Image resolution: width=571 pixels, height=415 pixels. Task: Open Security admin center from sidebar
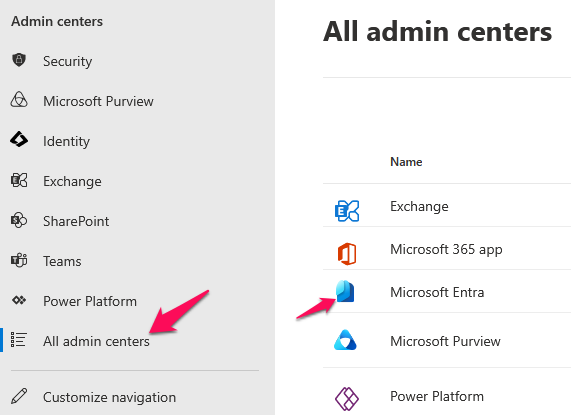pos(67,61)
